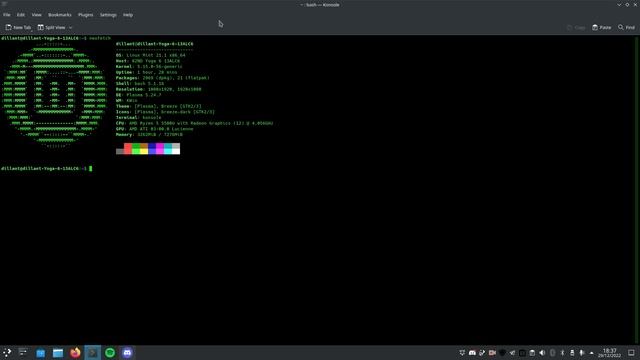Click the Memory line in neofetch output
The width and height of the screenshot is (640, 360).
point(149,135)
